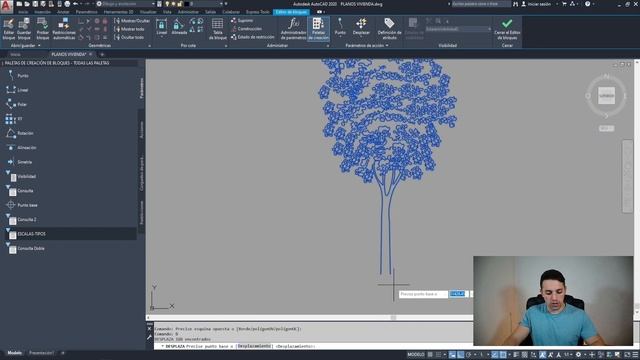640x360 pixels.
Task: Toggle the Paletas de creación button
Action: [x=318, y=29]
